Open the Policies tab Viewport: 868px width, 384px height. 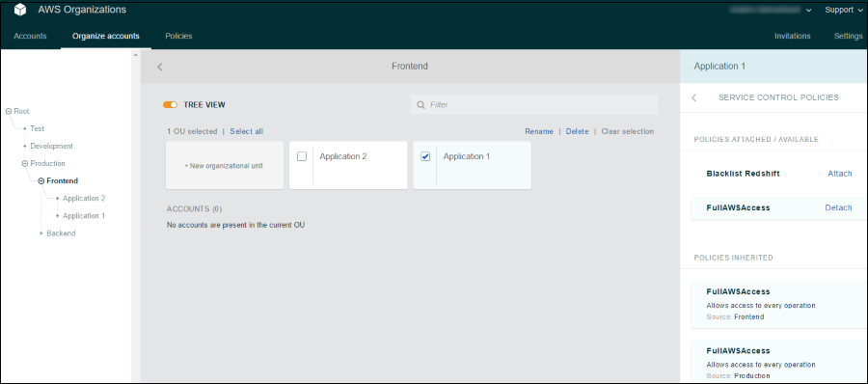click(x=178, y=36)
